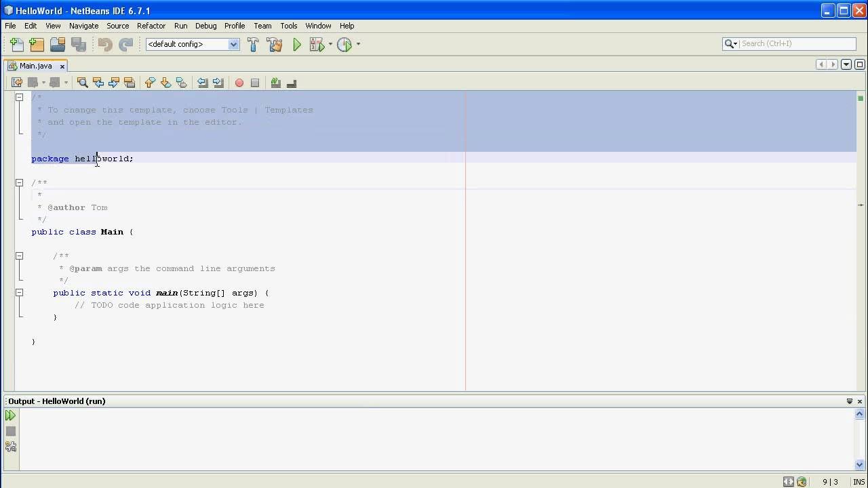Open the Quick Search magnifier category dropdown
This screenshot has width=868, height=488.
pyautogui.click(x=731, y=43)
